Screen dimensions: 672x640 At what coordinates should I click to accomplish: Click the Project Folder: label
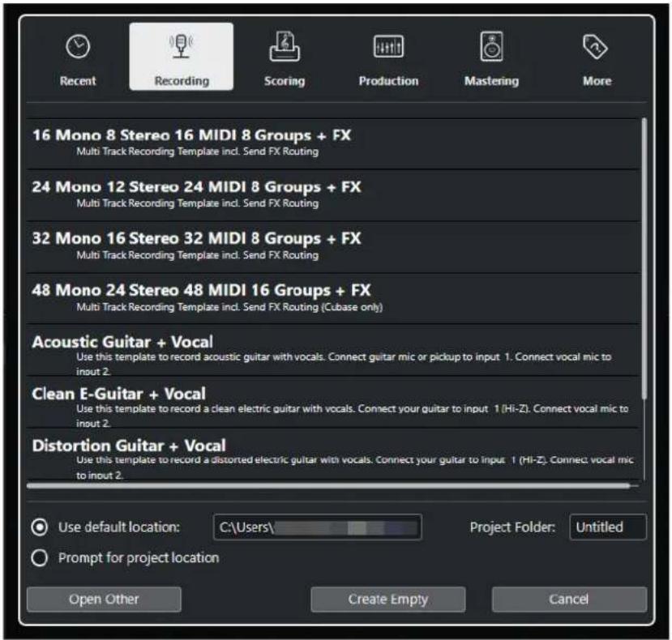pyautogui.click(x=512, y=527)
